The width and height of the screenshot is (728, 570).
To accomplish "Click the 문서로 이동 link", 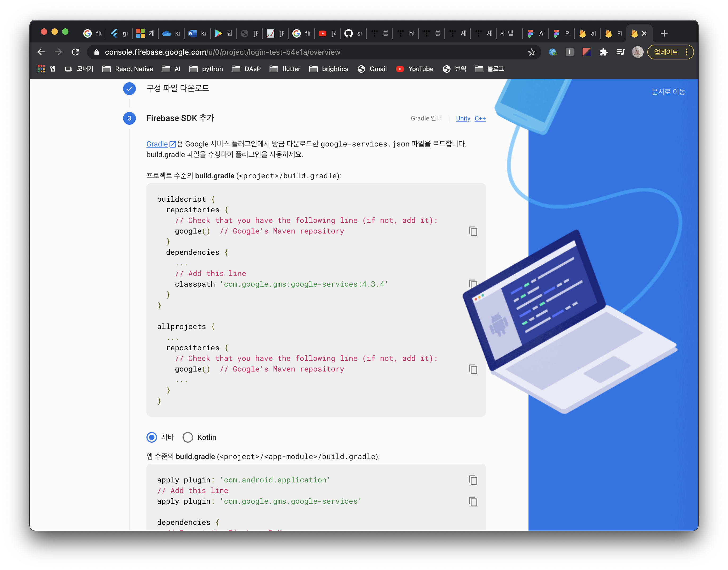I will click(x=668, y=92).
